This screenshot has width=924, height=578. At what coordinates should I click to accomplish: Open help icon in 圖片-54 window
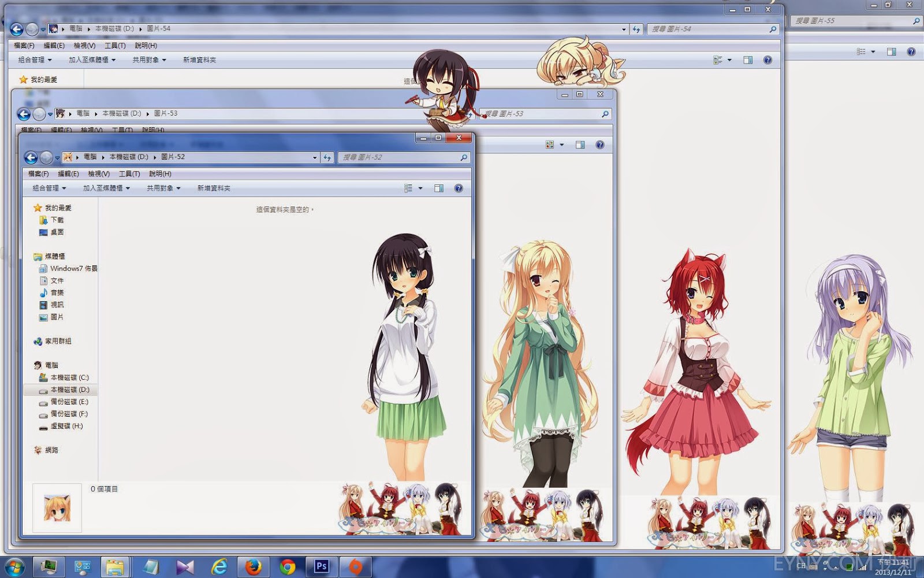pyautogui.click(x=767, y=60)
